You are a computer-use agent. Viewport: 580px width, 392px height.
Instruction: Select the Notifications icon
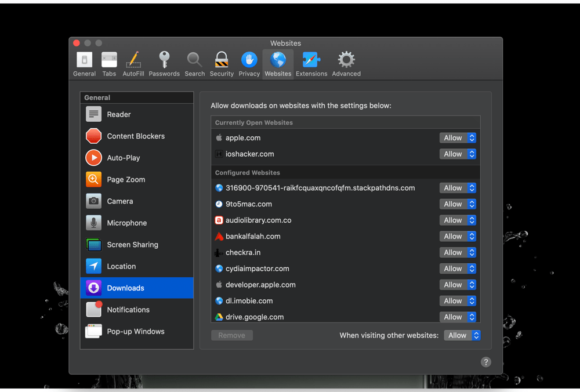pyautogui.click(x=94, y=309)
